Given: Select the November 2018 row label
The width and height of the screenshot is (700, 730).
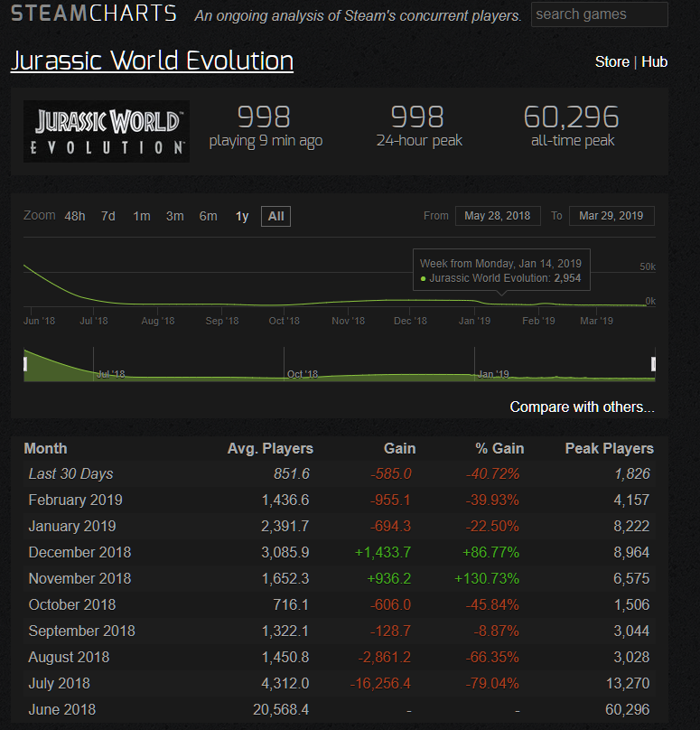Looking at the screenshot, I should [79, 578].
